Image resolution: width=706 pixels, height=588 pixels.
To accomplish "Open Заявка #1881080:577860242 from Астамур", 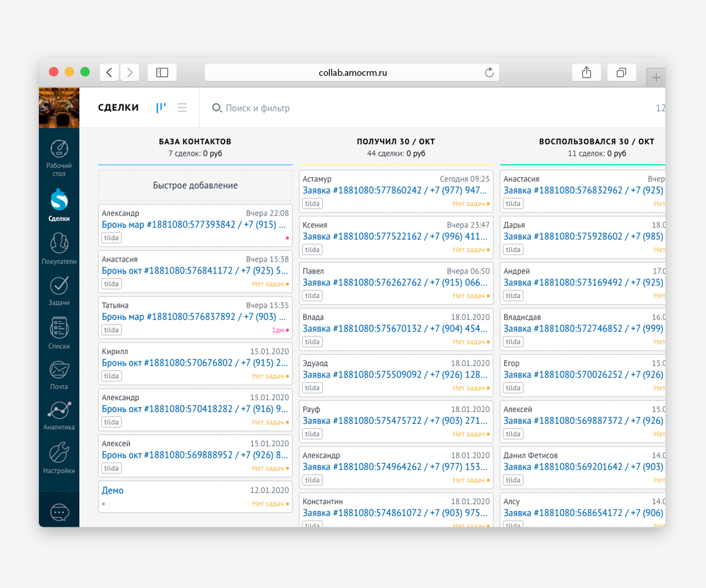I will point(395,191).
